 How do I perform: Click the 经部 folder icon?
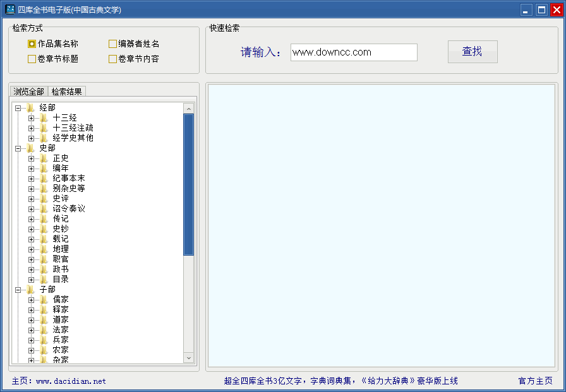click(x=31, y=107)
